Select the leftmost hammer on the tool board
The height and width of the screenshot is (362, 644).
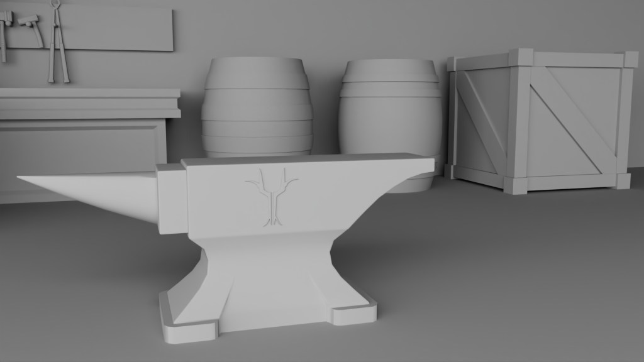(x=5, y=31)
